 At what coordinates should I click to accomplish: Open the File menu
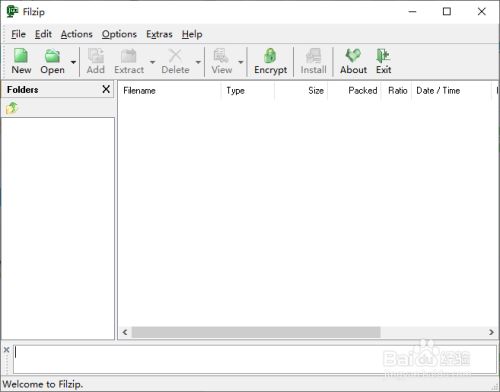pyautogui.click(x=18, y=34)
